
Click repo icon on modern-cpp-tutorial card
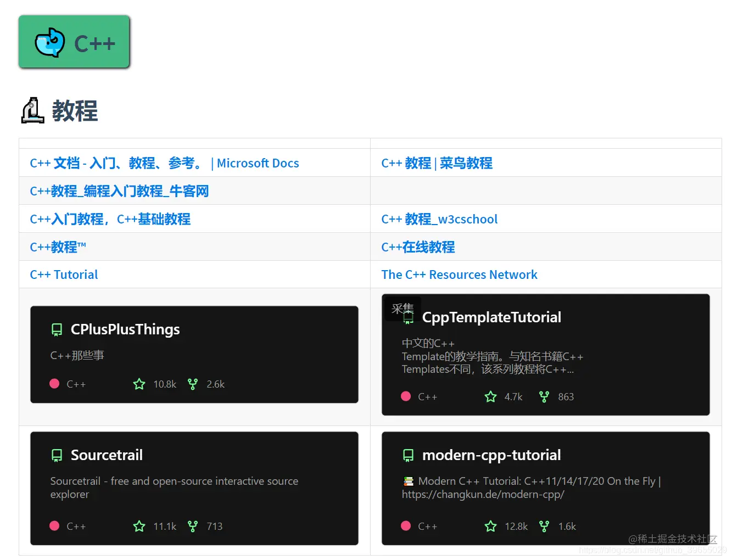click(408, 455)
